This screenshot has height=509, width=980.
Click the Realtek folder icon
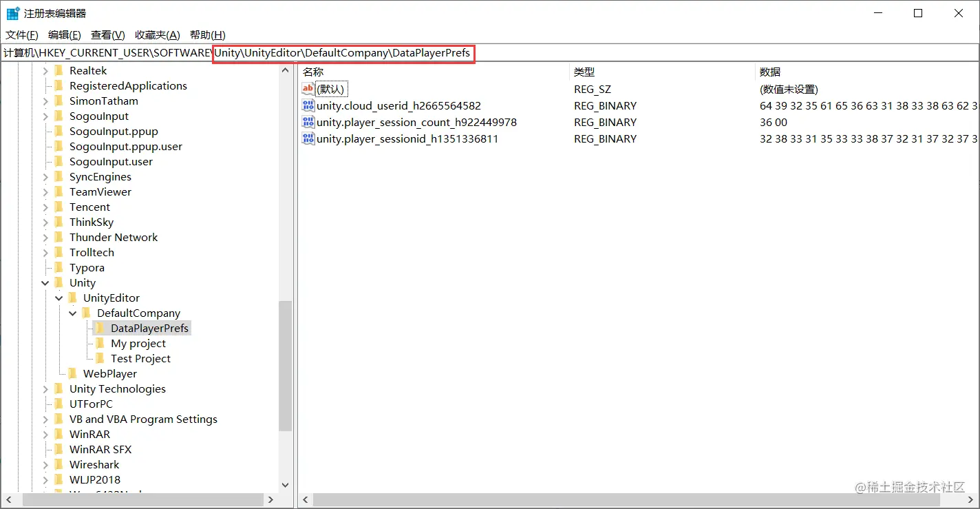click(x=58, y=71)
